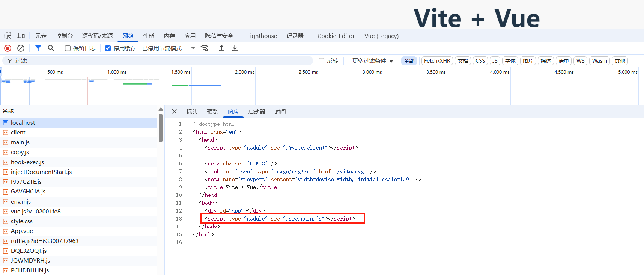
Task: Filter requests by Manifest
Action: click(563, 60)
